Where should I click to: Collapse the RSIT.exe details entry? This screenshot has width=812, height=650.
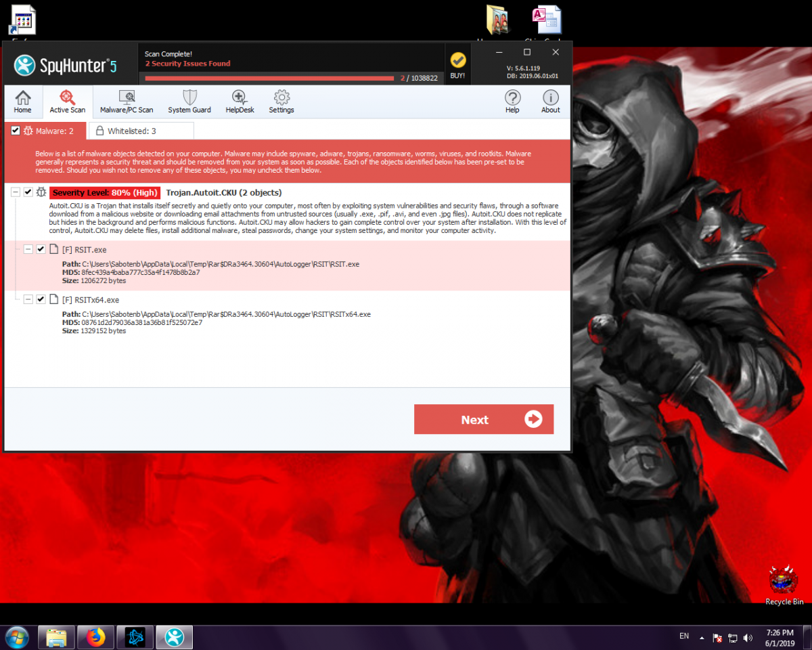28,249
